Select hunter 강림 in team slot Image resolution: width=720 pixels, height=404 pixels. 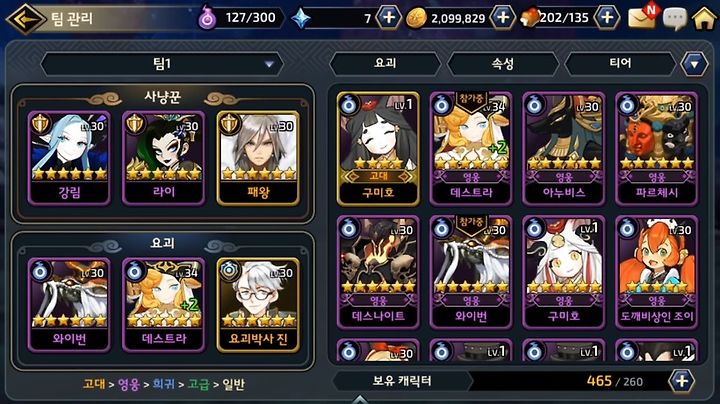69,157
